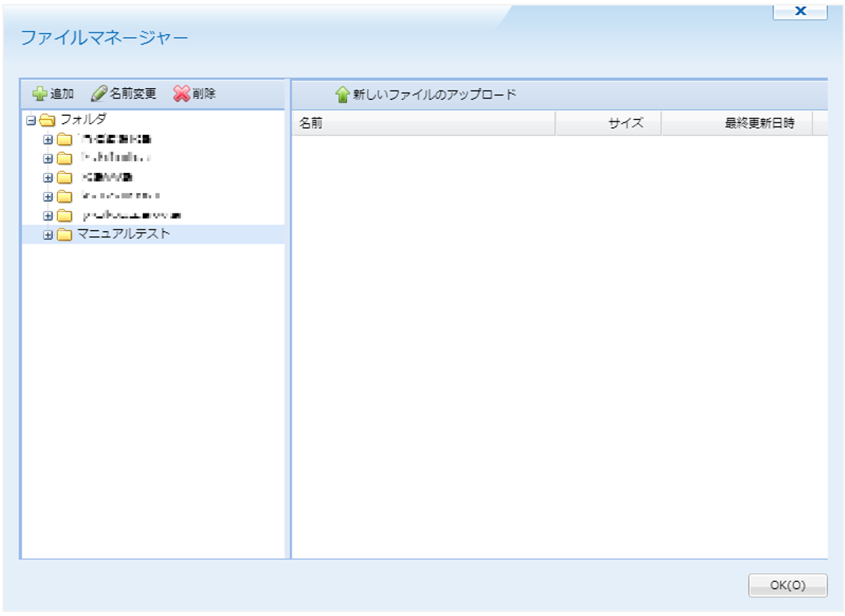Expand the blurred folder above マニュアルテスト
Image resolution: width=845 pixels, height=616 pixels.
(48, 215)
